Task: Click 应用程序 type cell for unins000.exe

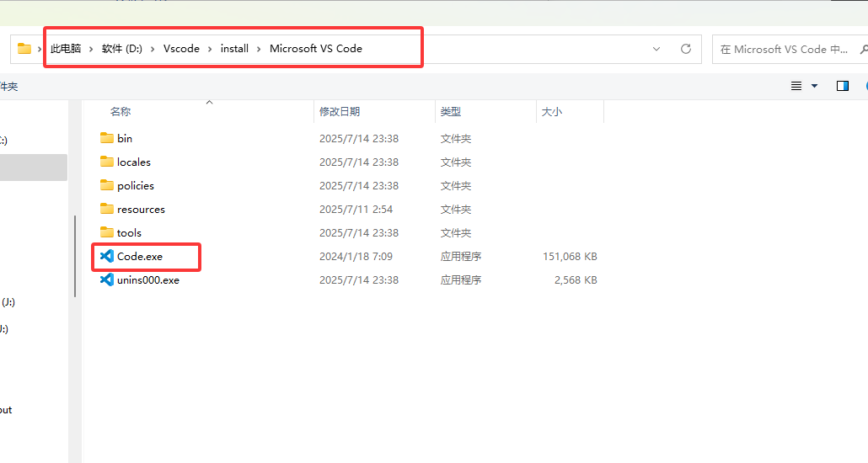Action: 461,279
